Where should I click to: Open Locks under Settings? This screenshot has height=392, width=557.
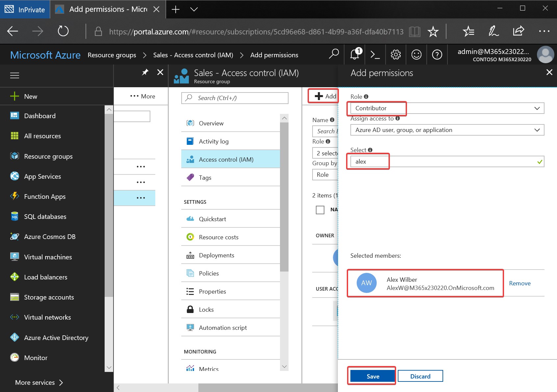(230, 309)
